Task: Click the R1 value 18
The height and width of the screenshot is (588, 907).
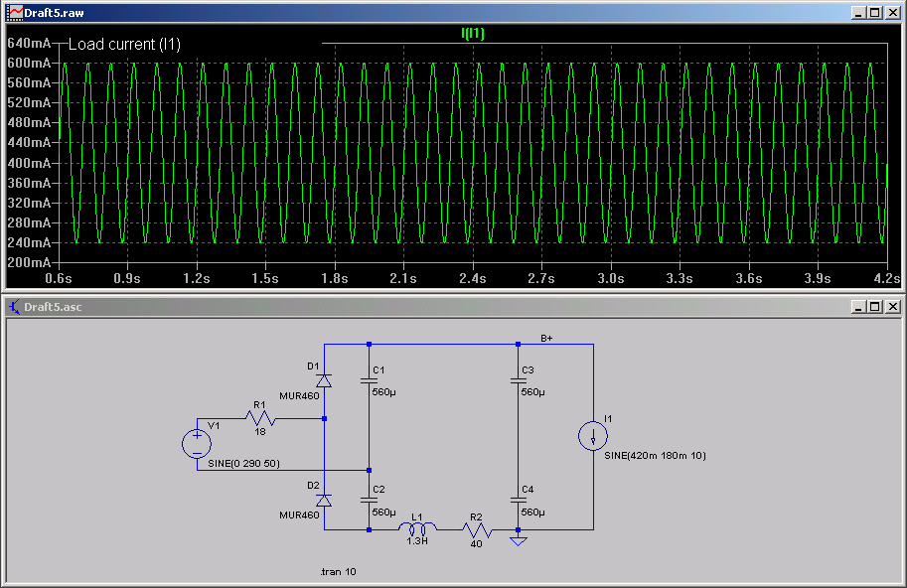Action: [x=260, y=432]
